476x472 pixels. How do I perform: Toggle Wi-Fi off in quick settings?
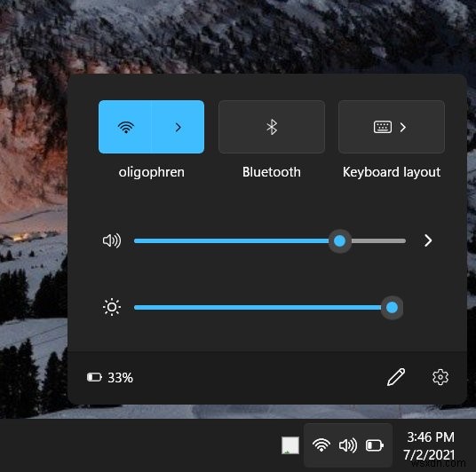pyautogui.click(x=125, y=127)
